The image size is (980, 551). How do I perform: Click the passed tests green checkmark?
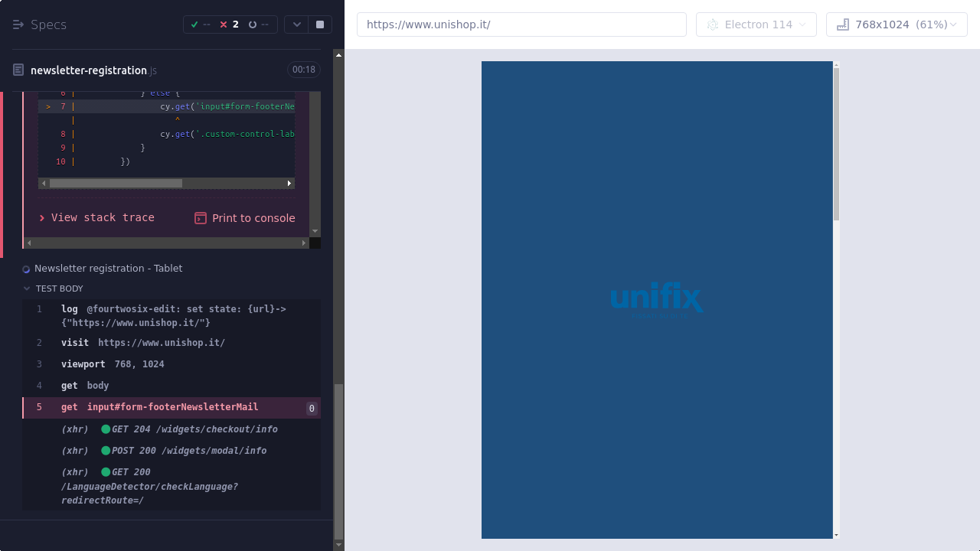[194, 24]
